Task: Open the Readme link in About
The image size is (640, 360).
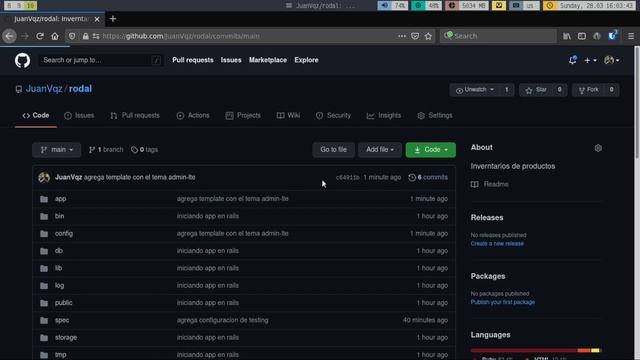Action: click(x=490, y=184)
